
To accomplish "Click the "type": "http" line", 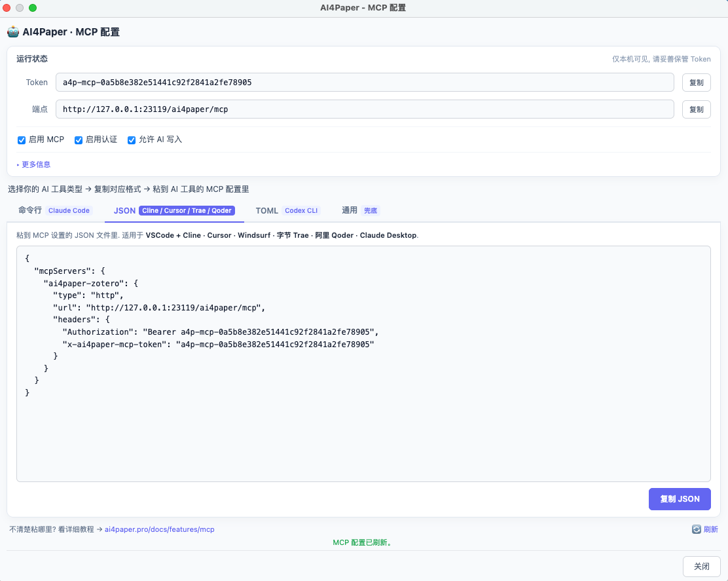I will click(88, 295).
